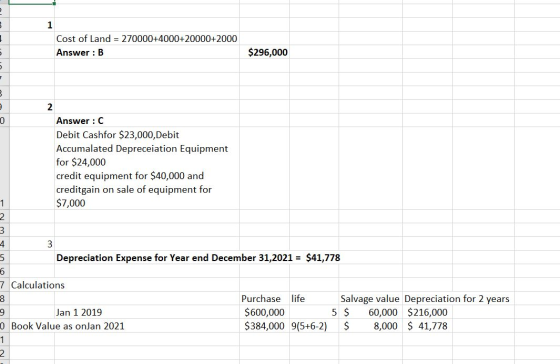Select the 'life' column header cell

click(x=314, y=299)
